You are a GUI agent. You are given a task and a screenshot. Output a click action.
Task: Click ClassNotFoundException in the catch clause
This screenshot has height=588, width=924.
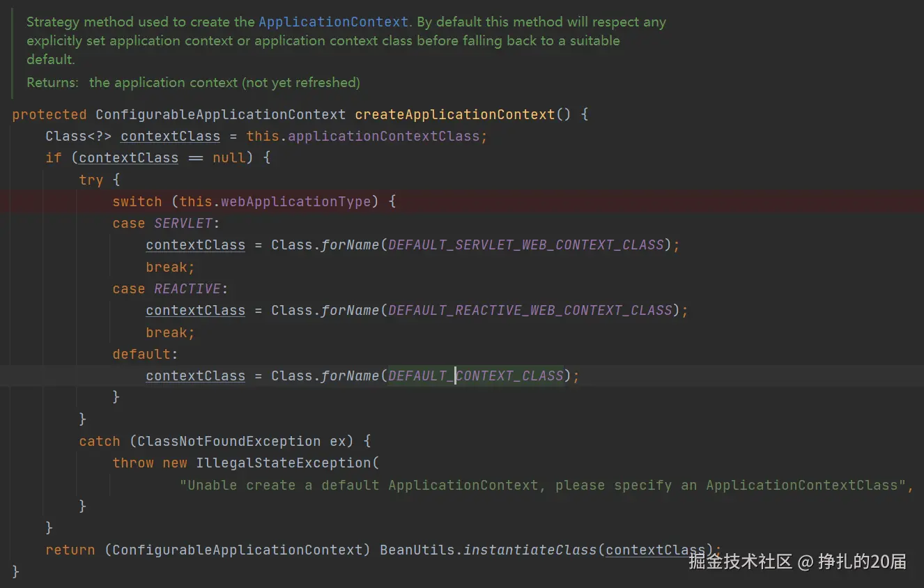(x=229, y=441)
